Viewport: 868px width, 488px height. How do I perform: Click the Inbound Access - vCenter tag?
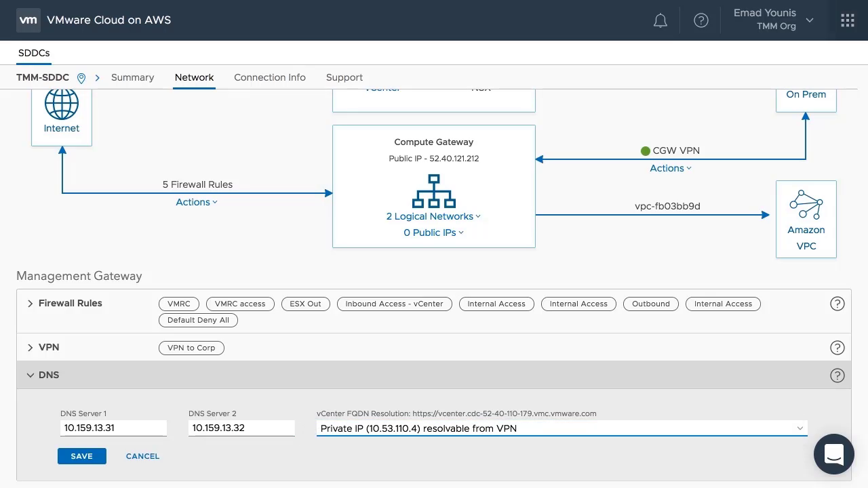pyautogui.click(x=394, y=304)
